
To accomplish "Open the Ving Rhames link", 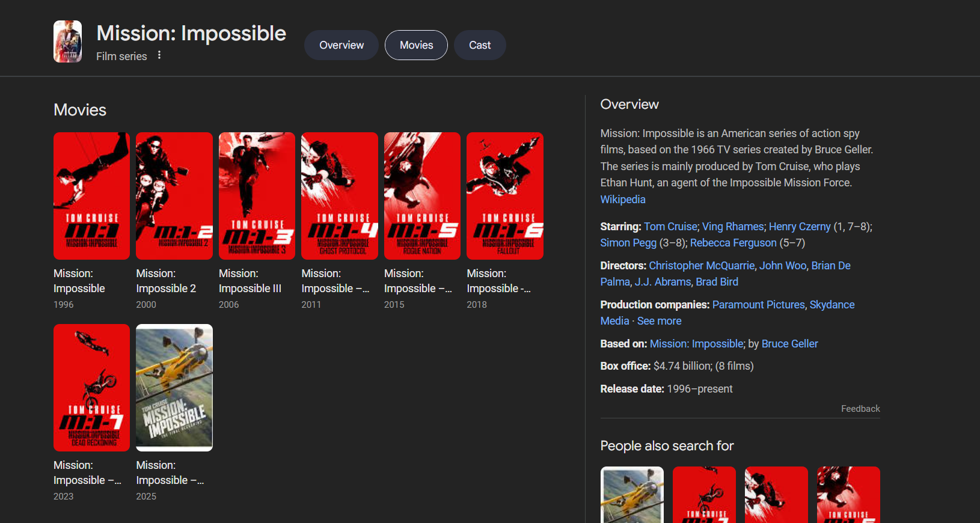I will [733, 227].
